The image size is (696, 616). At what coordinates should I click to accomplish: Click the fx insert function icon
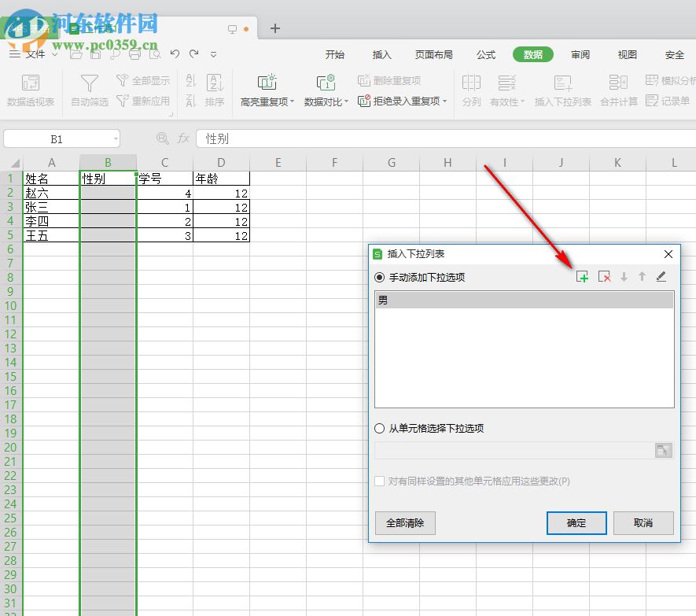coord(183,138)
